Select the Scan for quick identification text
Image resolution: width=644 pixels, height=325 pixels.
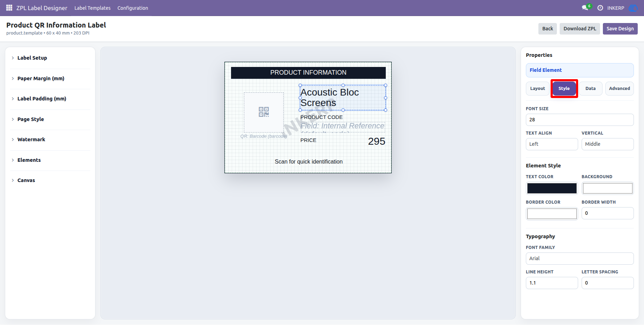[308, 161]
